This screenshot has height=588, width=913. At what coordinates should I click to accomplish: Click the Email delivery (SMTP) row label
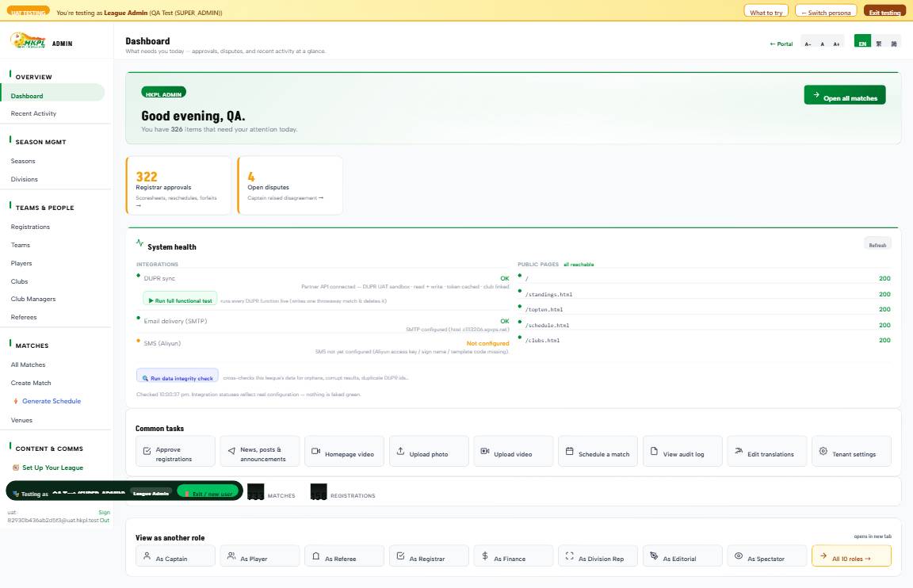(x=175, y=321)
